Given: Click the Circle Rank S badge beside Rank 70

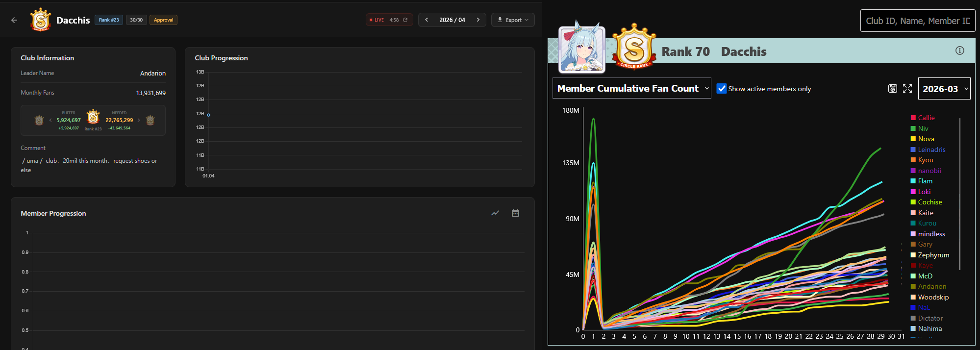Looking at the screenshot, I should (634, 47).
